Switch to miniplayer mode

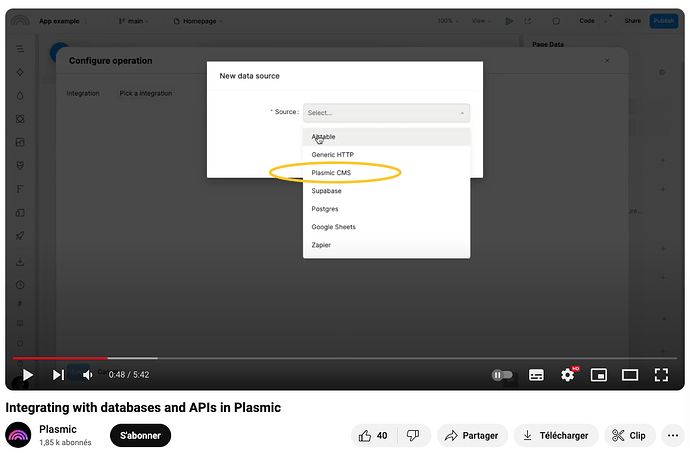click(599, 375)
